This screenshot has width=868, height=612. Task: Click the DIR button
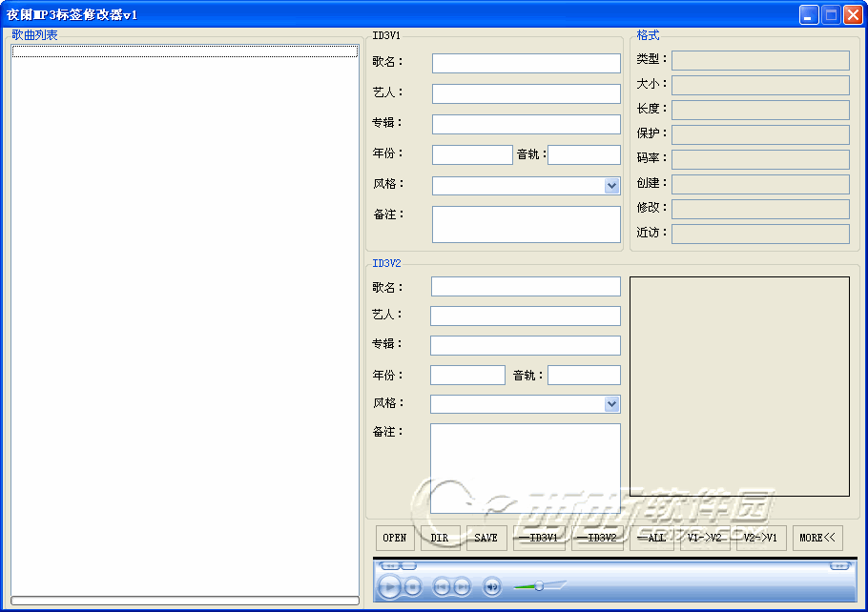point(440,538)
